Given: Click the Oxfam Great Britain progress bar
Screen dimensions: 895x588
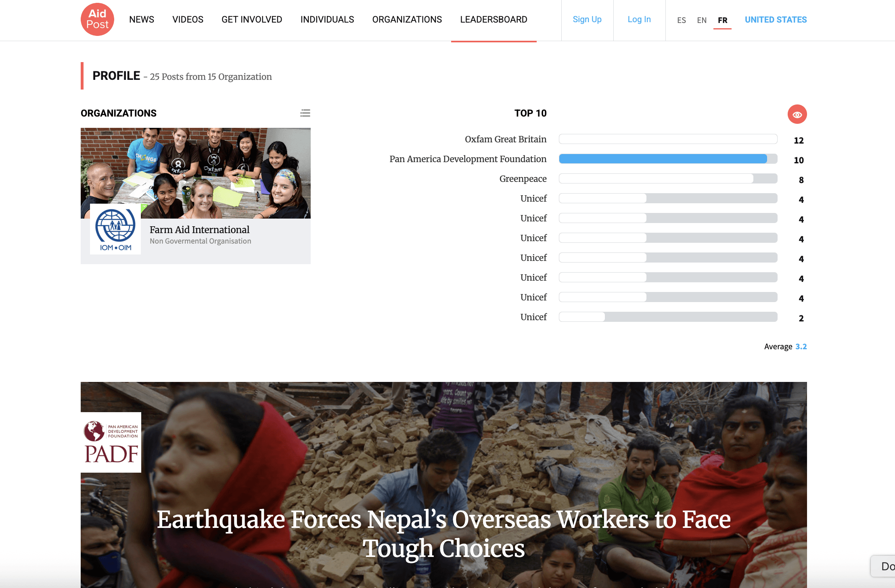Looking at the screenshot, I should pyautogui.click(x=668, y=139).
